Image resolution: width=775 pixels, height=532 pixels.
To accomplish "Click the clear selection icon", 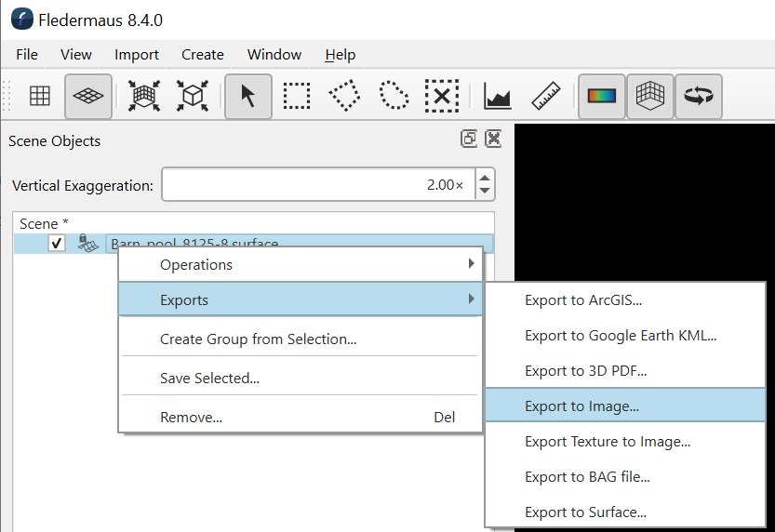I will 442,96.
